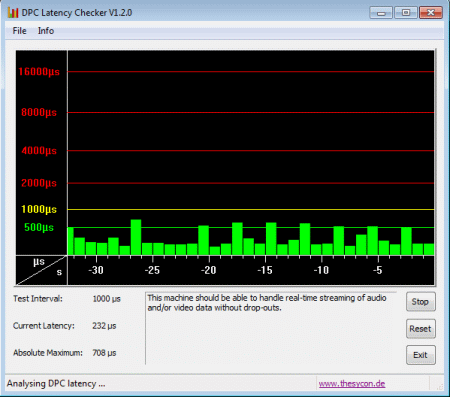This screenshot has width=450, height=397.
Task: Click the -5 second timeline marker
Action: (377, 270)
